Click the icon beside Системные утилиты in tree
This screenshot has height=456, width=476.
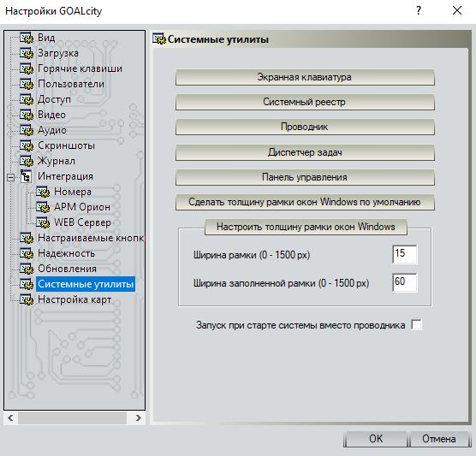click(27, 285)
